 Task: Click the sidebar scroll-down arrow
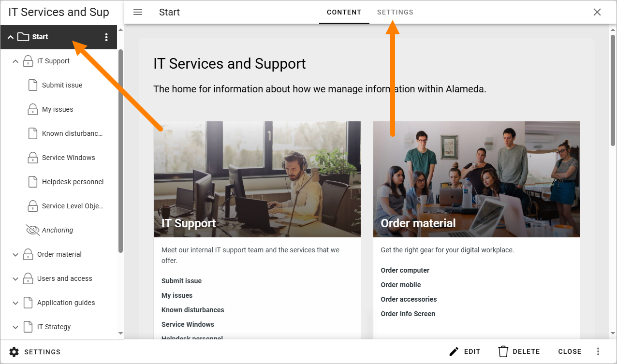point(120,333)
